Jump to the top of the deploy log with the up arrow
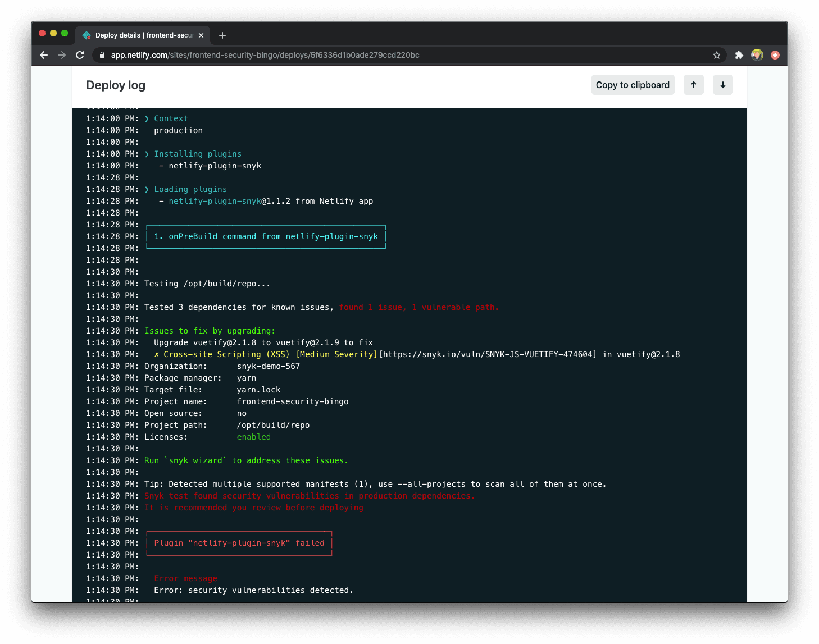The image size is (819, 644). point(694,85)
